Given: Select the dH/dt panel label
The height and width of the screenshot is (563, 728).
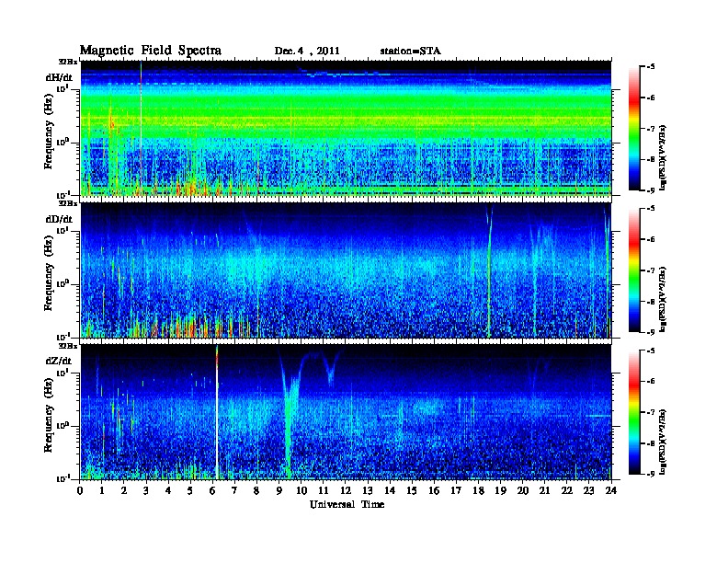Looking at the screenshot, I should (x=59, y=77).
